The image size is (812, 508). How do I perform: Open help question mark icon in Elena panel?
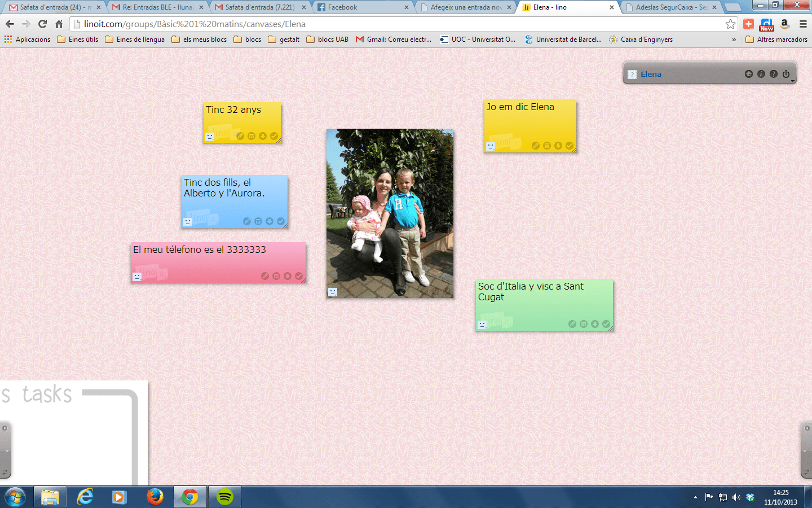[x=773, y=74]
